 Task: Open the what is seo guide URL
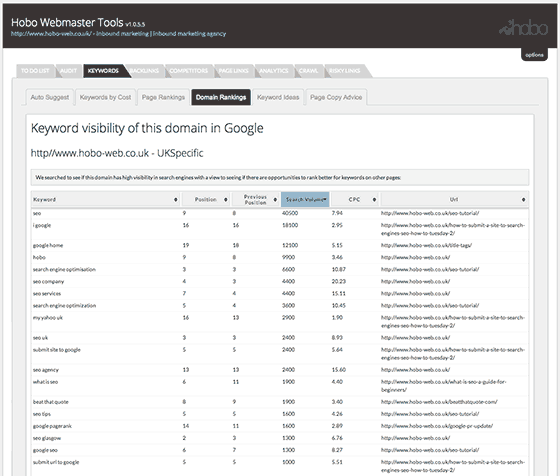(444, 386)
